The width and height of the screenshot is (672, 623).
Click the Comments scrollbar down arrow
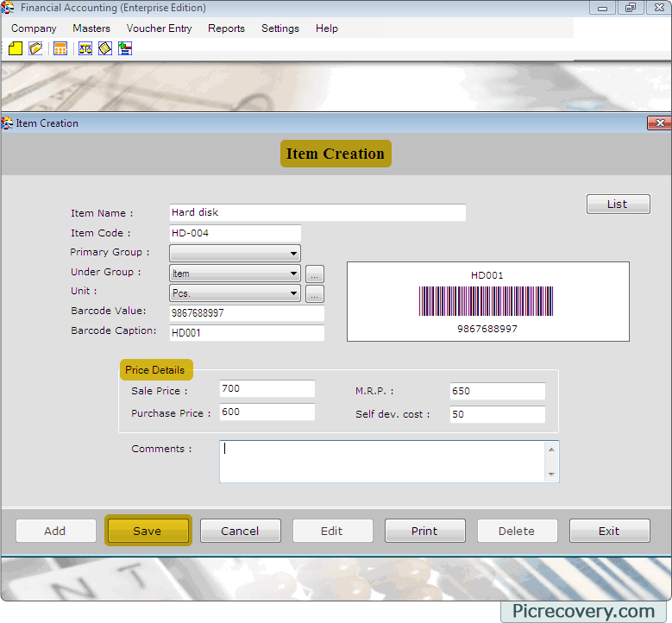pos(551,475)
